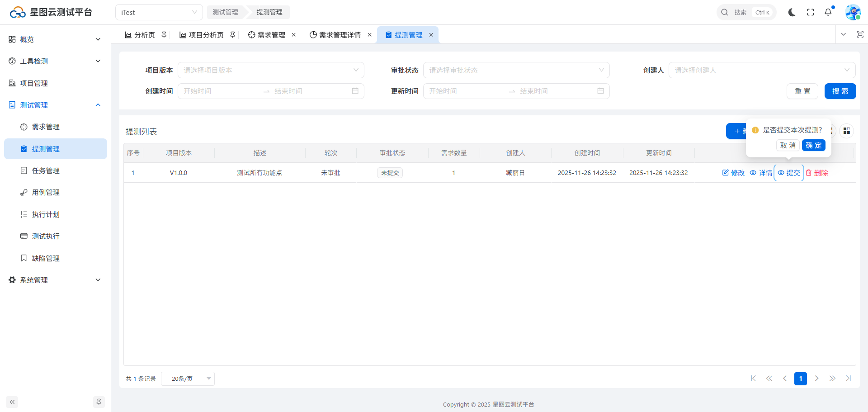Expand the 系统管理 sidebar menu
Image resolution: width=868 pixels, height=412 pixels.
click(54, 280)
